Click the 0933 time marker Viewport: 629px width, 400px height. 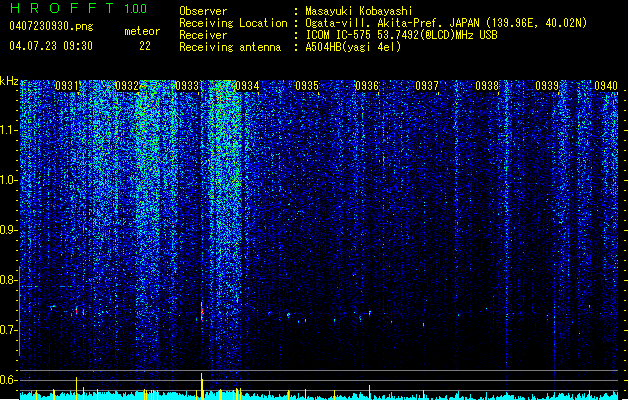187,86
